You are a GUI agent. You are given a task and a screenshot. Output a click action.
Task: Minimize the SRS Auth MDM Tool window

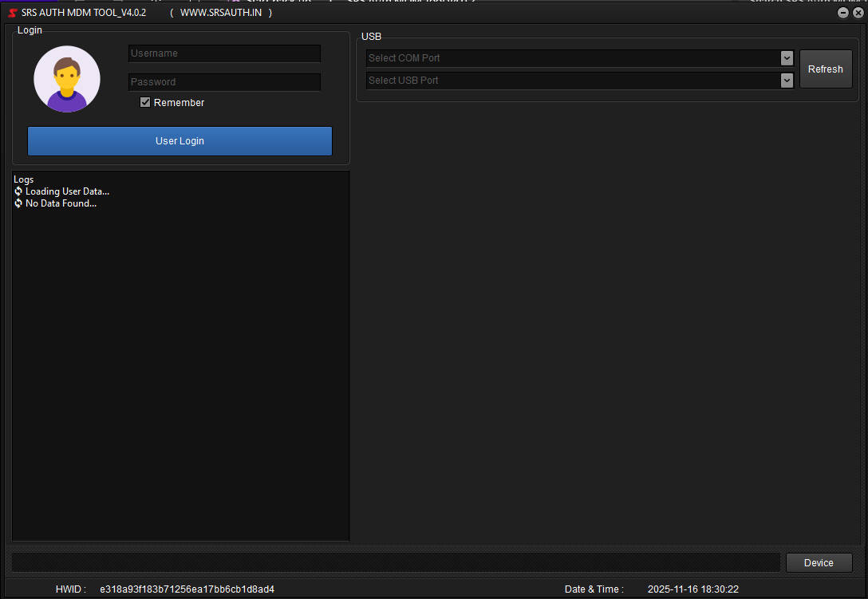843,13
